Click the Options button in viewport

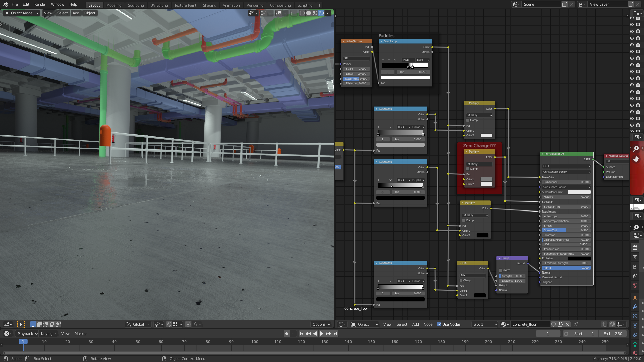point(321,324)
